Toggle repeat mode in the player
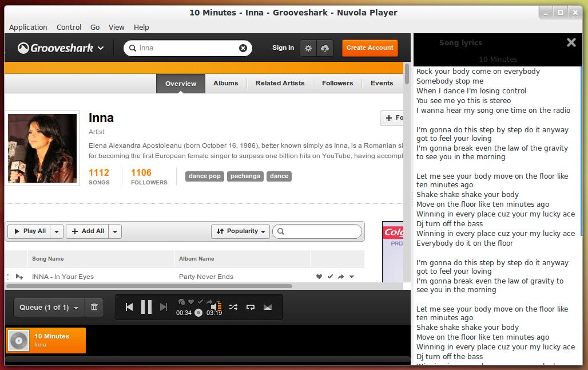Screen dimensions: 588x370 click(250, 307)
